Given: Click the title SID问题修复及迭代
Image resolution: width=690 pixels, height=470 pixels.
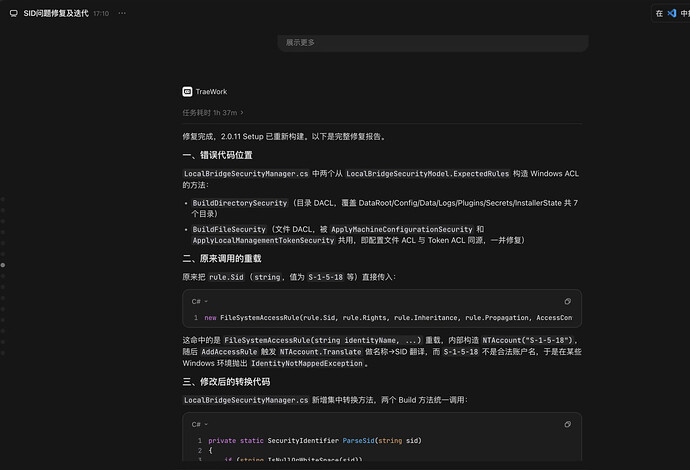Looking at the screenshot, I should tap(56, 13).
